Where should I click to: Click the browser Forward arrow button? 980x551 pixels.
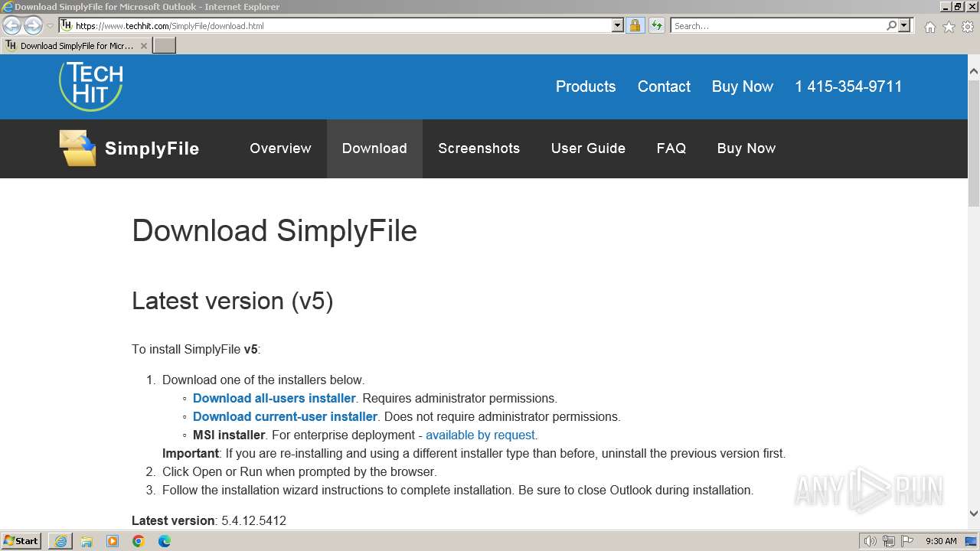[x=33, y=26]
